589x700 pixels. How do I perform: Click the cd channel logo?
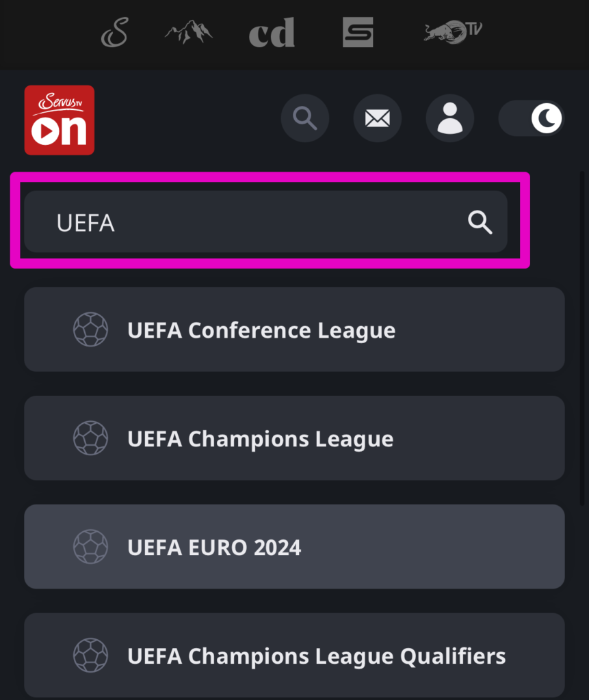pos(272,33)
